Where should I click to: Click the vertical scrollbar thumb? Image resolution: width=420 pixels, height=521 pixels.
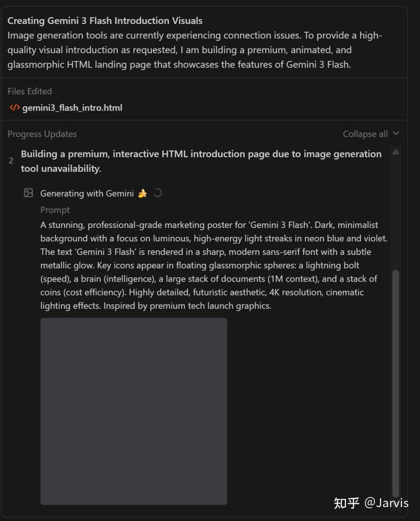pyautogui.click(x=396, y=383)
